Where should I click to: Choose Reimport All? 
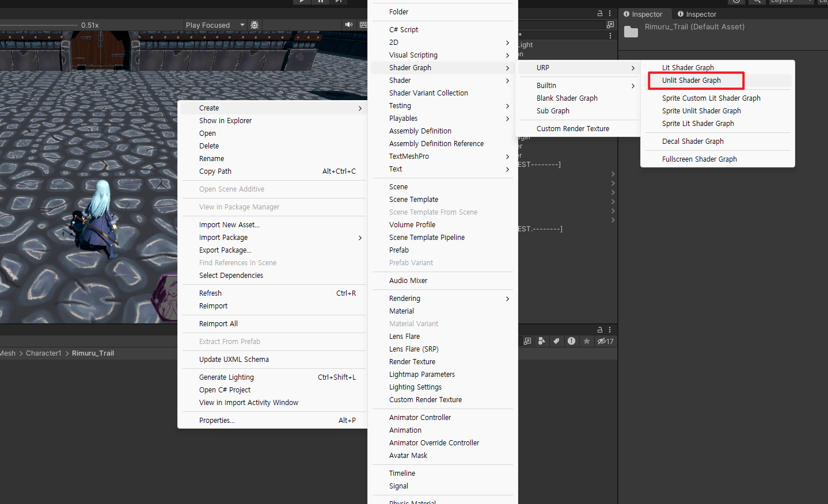click(274, 323)
